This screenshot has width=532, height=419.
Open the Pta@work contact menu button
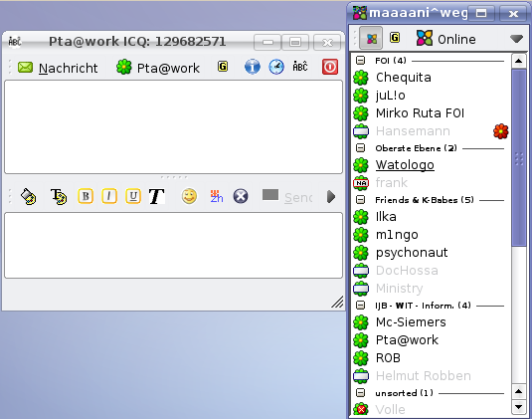(158, 68)
